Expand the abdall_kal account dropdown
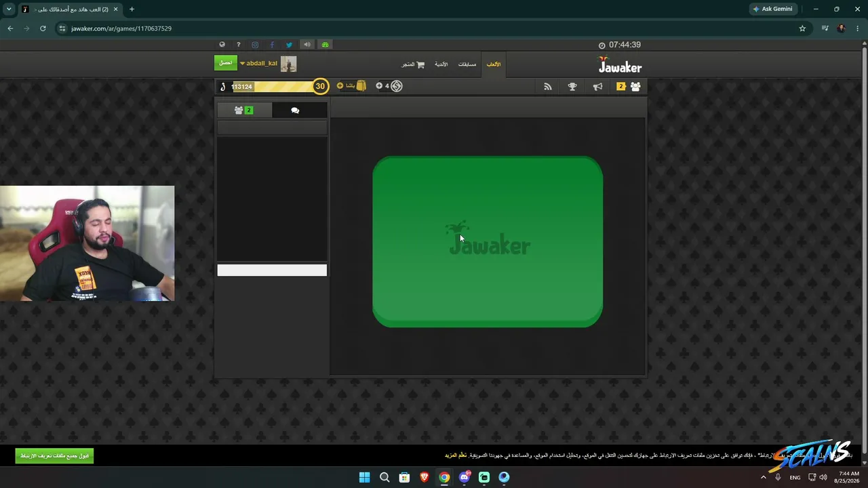Image resolution: width=868 pixels, height=488 pixels. click(x=242, y=64)
